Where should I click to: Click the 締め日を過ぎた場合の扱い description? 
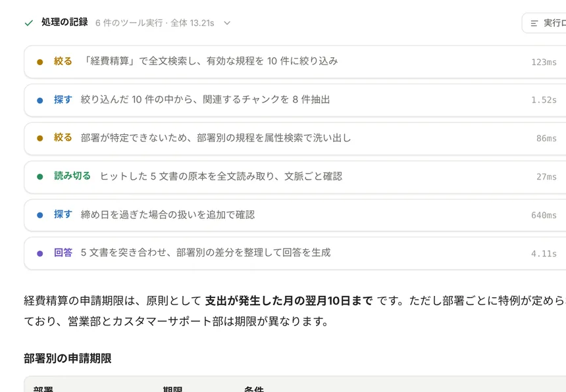[168, 215]
